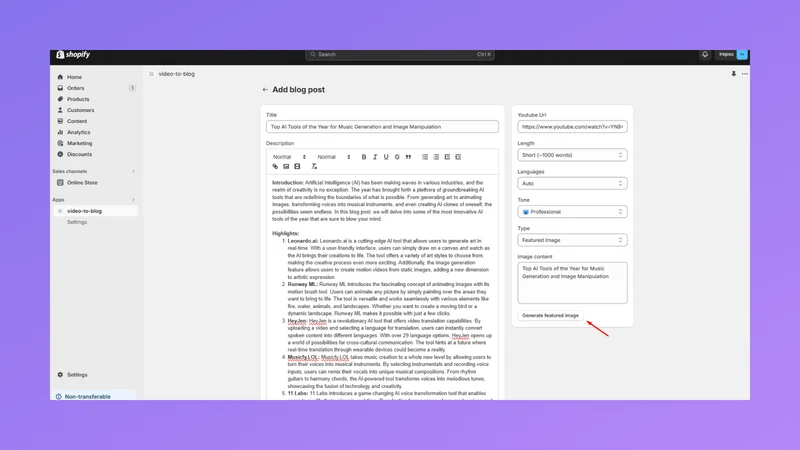This screenshot has width=800, height=450.
Task: Expand the Sales channels section chevron
Action: (x=134, y=171)
